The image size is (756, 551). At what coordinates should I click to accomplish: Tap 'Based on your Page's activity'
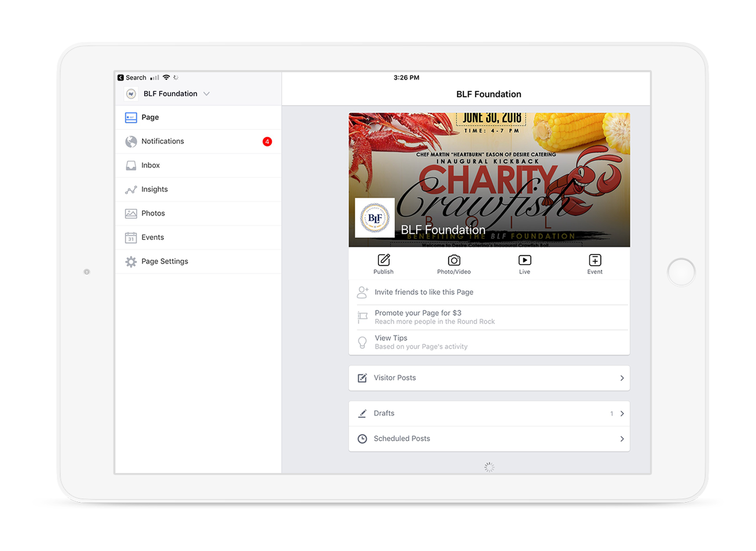(421, 347)
